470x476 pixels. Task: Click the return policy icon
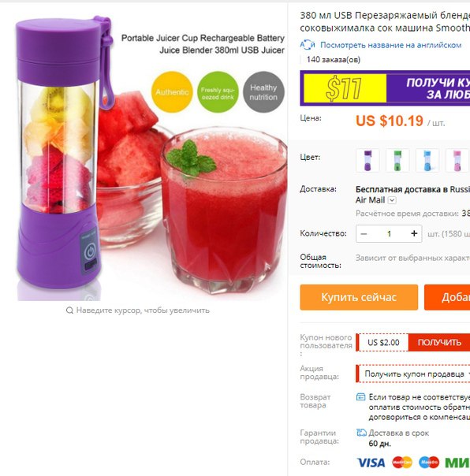click(x=360, y=396)
